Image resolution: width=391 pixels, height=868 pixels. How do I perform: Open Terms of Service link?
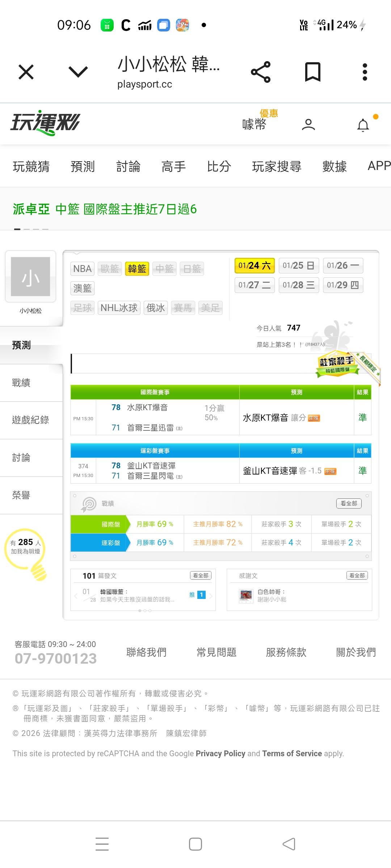(x=292, y=754)
